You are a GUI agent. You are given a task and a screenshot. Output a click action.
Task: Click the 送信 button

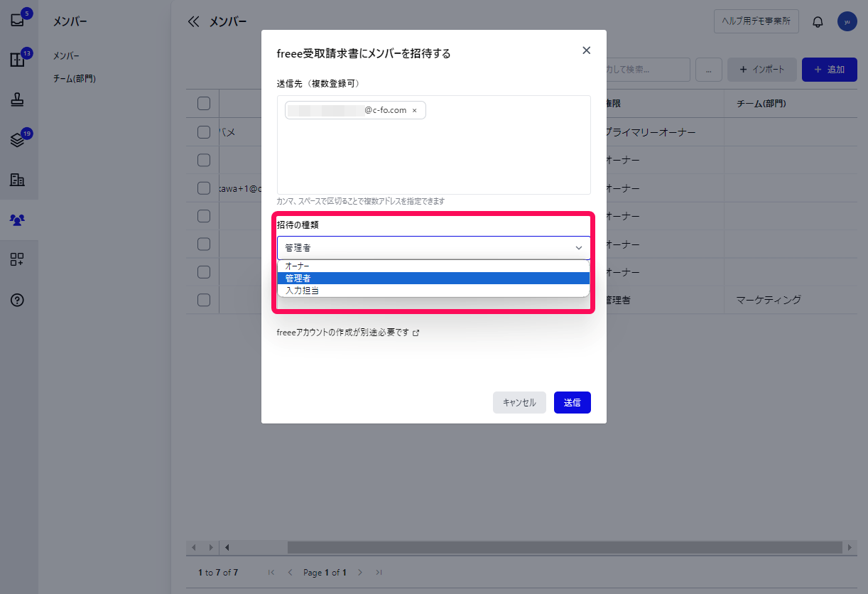(573, 402)
